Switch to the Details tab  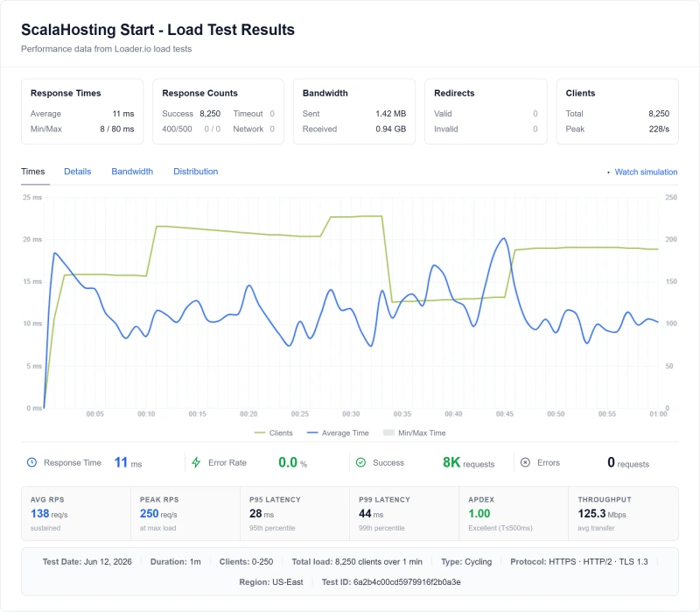(77, 172)
